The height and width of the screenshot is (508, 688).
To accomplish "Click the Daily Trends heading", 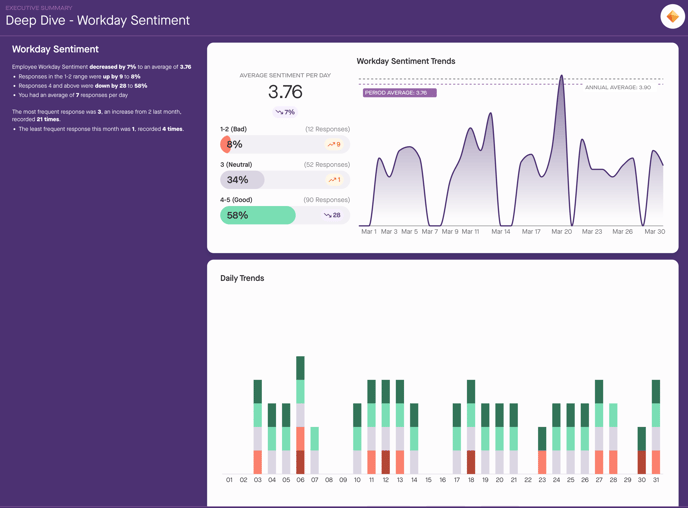I will tap(242, 278).
